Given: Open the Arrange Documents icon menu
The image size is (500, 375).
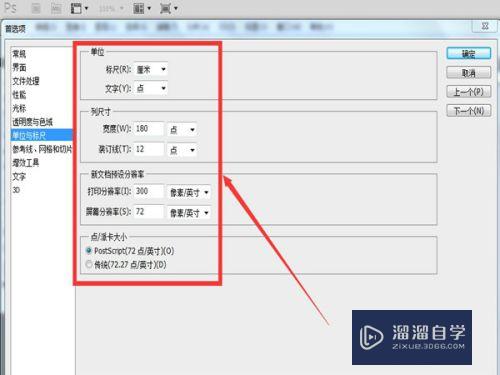Looking at the screenshot, I should tap(142, 8).
